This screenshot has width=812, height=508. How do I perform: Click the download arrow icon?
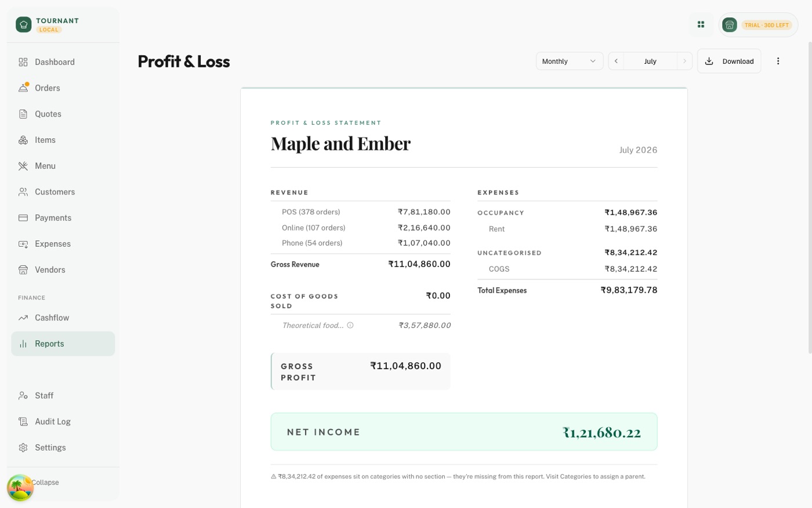point(709,61)
